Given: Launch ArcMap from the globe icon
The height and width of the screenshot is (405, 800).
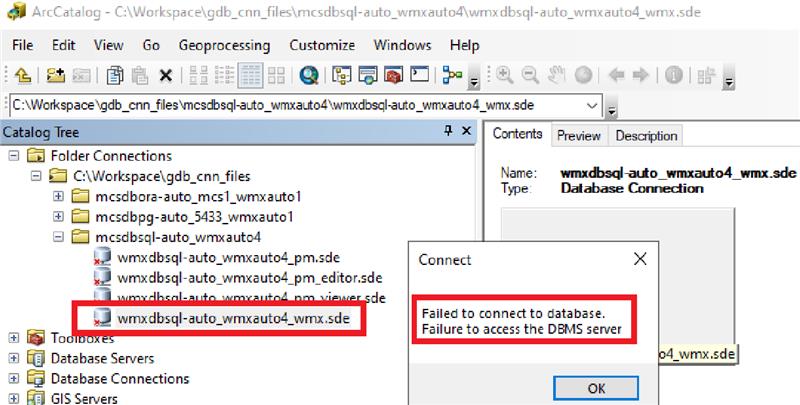Looking at the screenshot, I should [x=308, y=75].
